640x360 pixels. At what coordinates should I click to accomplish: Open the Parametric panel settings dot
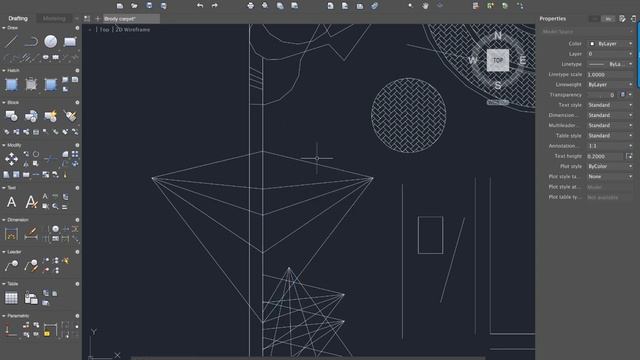77,316
